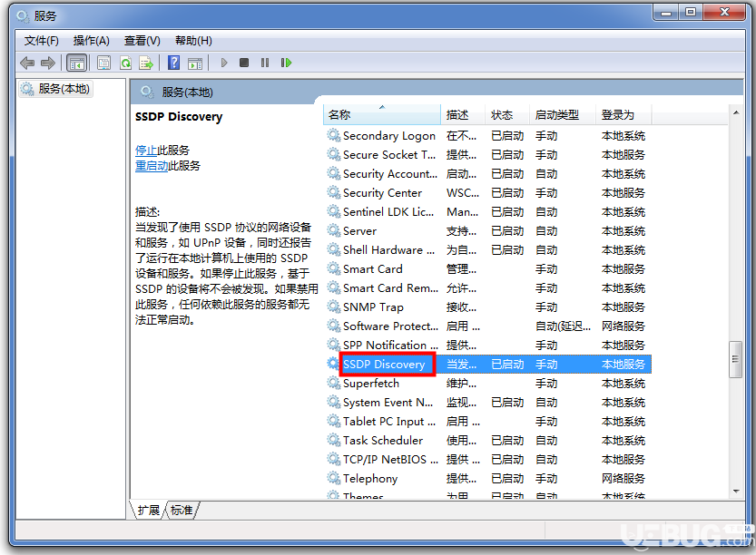Select the System Event N... service row
Screen dimensions: 756x555
pos(487,403)
